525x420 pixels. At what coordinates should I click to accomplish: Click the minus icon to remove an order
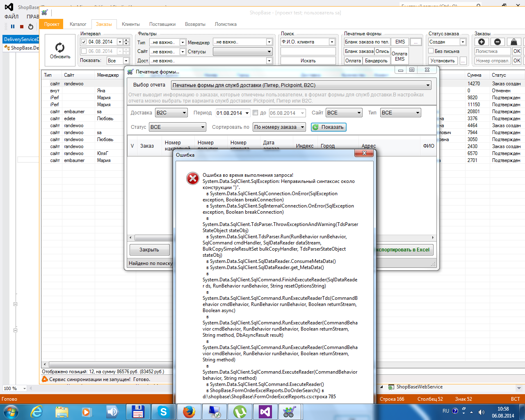(498, 42)
